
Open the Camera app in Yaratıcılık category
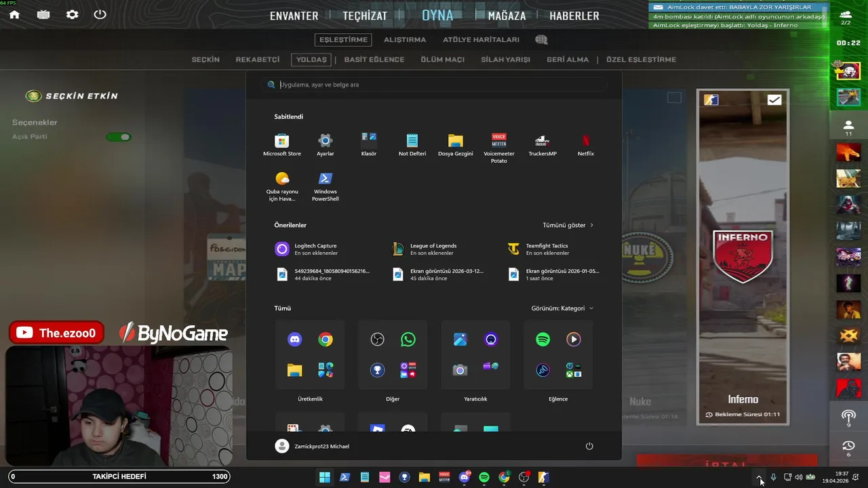coord(460,370)
